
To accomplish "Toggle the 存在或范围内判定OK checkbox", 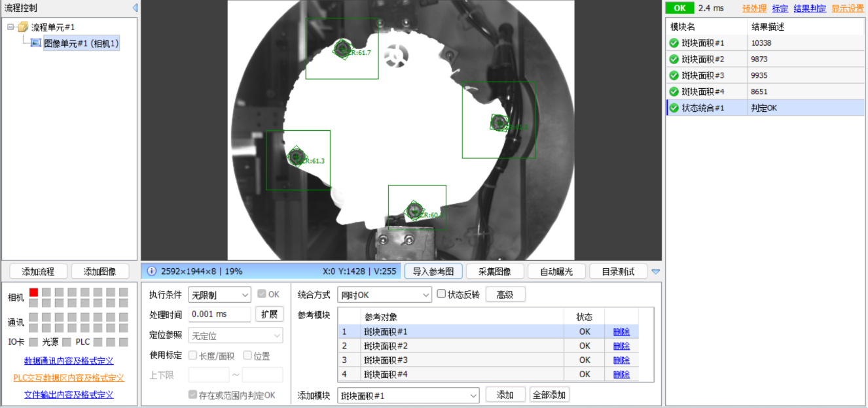I will coord(192,395).
